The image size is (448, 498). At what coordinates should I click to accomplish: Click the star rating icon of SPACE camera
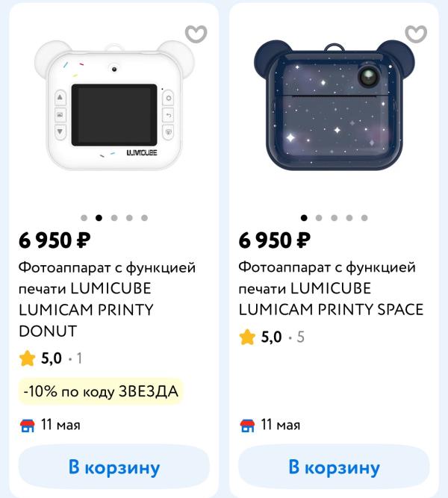coord(247,337)
